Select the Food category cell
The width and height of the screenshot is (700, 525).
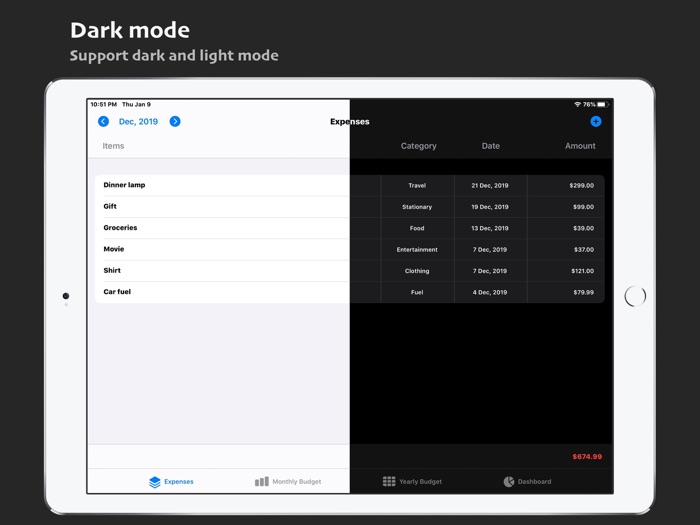(x=417, y=228)
